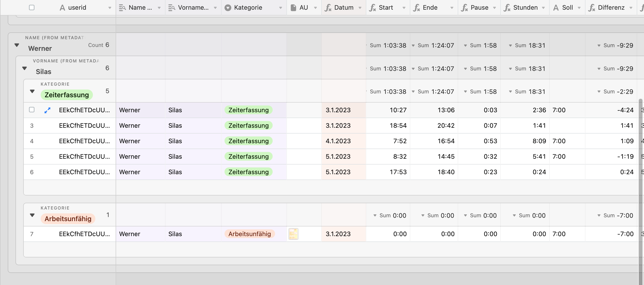The image size is (644, 285).
Task: Open the Start column dropdown arrow
Action: click(404, 8)
